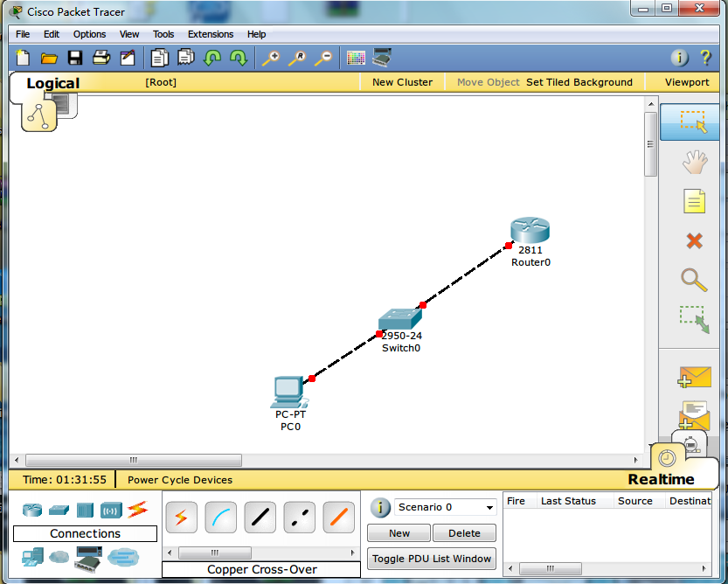This screenshot has width=728, height=584.
Task: Pick the automatic connection type
Action: coord(182,517)
